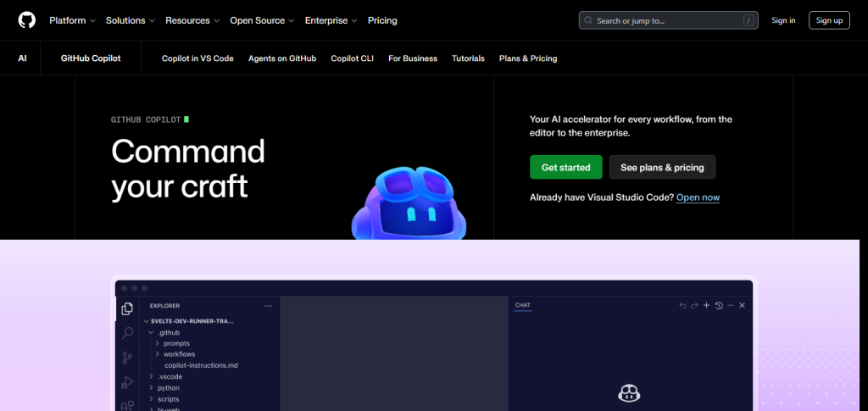Expand the Solutions dropdown menu
868x411 pixels.
click(x=131, y=20)
